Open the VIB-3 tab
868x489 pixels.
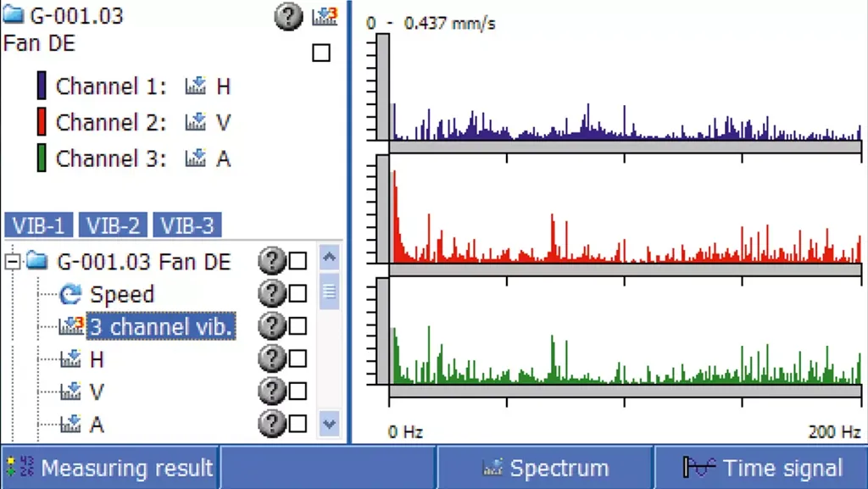187,225
